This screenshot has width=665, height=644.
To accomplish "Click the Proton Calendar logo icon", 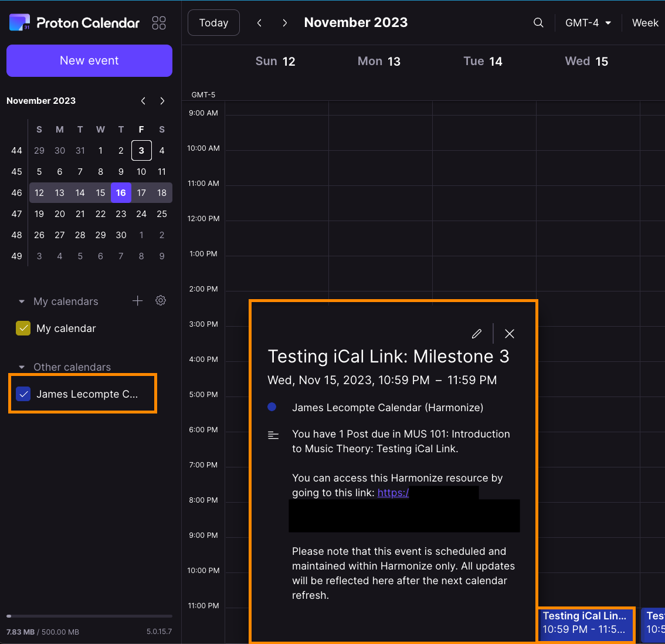I will pyautogui.click(x=19, y=22).
